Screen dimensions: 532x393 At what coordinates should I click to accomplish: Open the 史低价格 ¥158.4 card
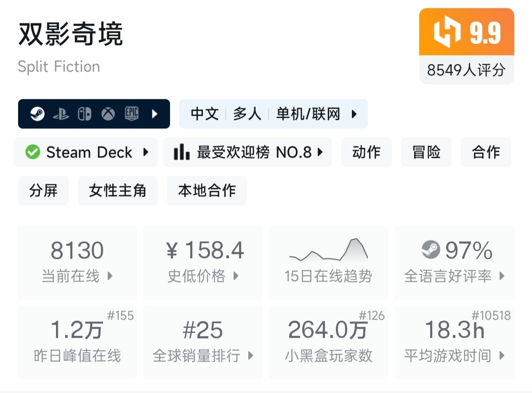(203, 262)
